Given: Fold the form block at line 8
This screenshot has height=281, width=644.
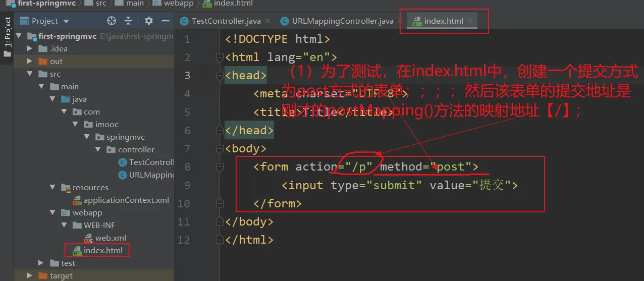Looking at the screenshot, I should tap(219, 166).
